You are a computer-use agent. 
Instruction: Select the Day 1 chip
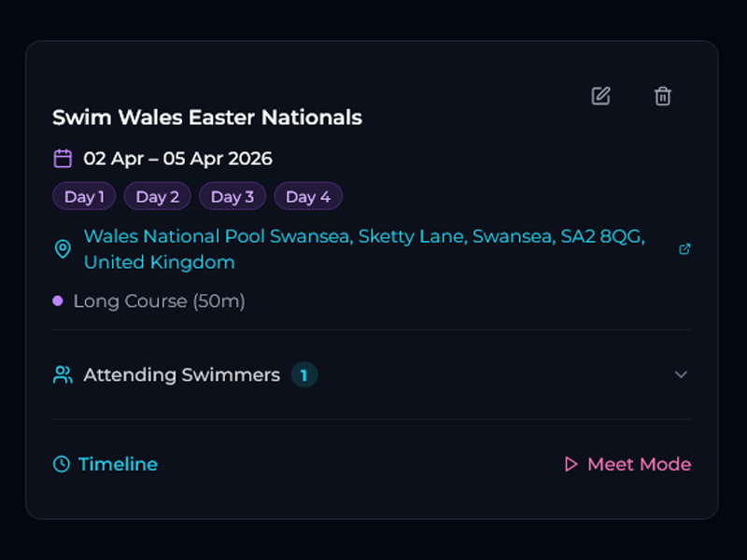click(84, 196)
